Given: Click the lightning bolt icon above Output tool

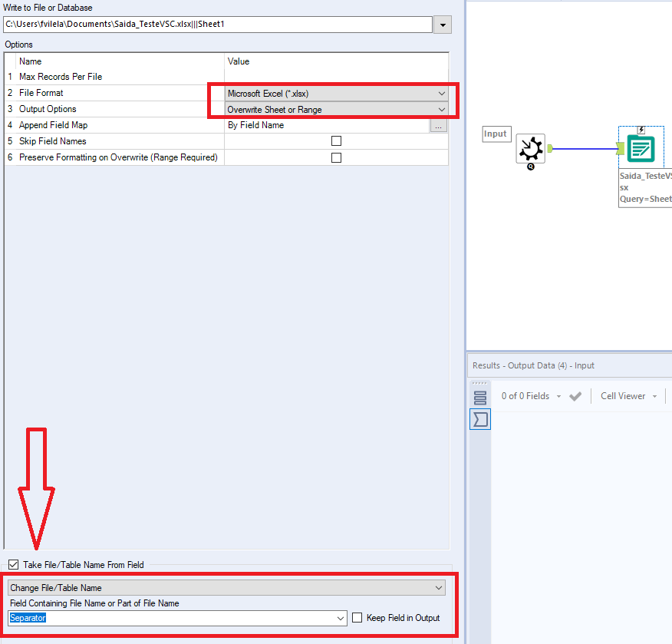Looking at the screenshot, I should click(641, 130).
